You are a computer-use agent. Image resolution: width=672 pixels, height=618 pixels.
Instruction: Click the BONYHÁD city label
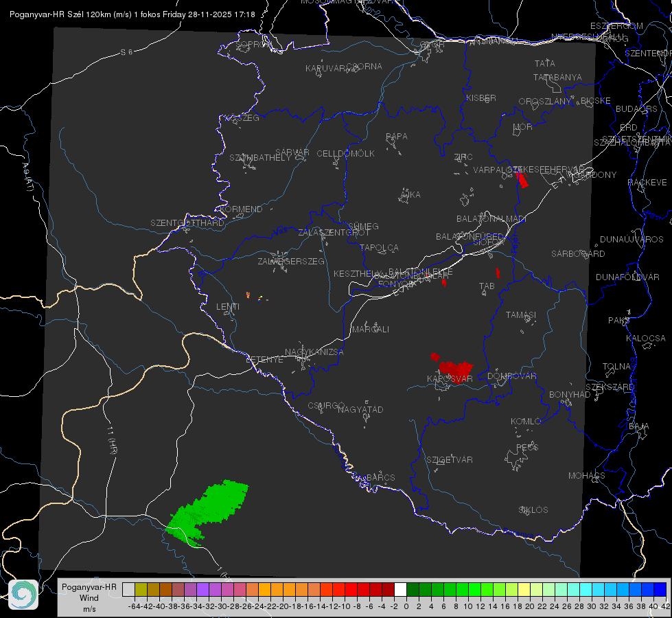point(570,395)
